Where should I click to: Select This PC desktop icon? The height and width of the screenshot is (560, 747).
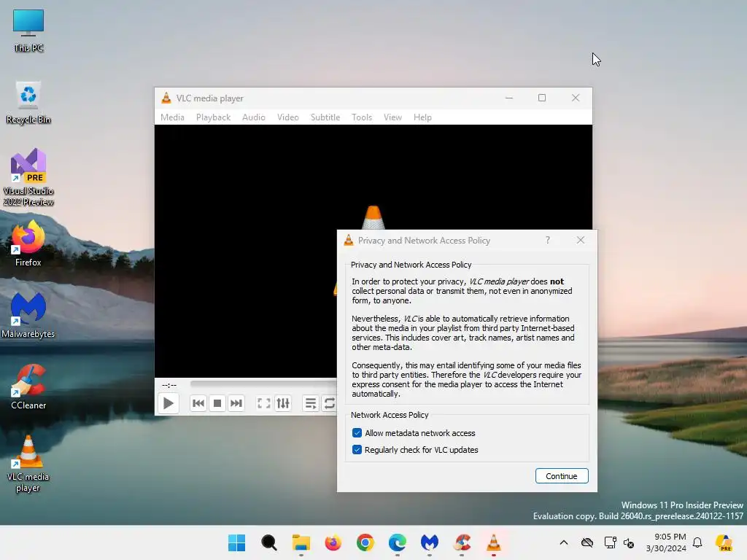28,30
